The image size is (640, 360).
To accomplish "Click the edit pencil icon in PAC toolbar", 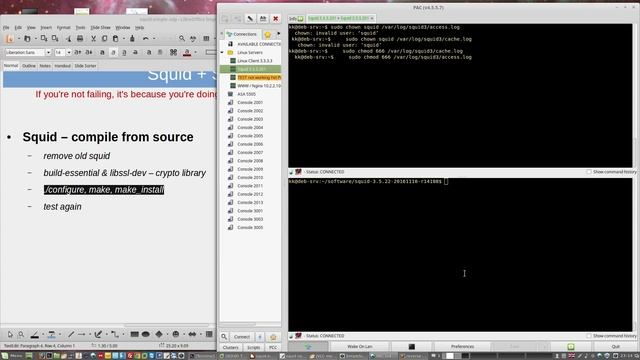I will tap(250, 18).
